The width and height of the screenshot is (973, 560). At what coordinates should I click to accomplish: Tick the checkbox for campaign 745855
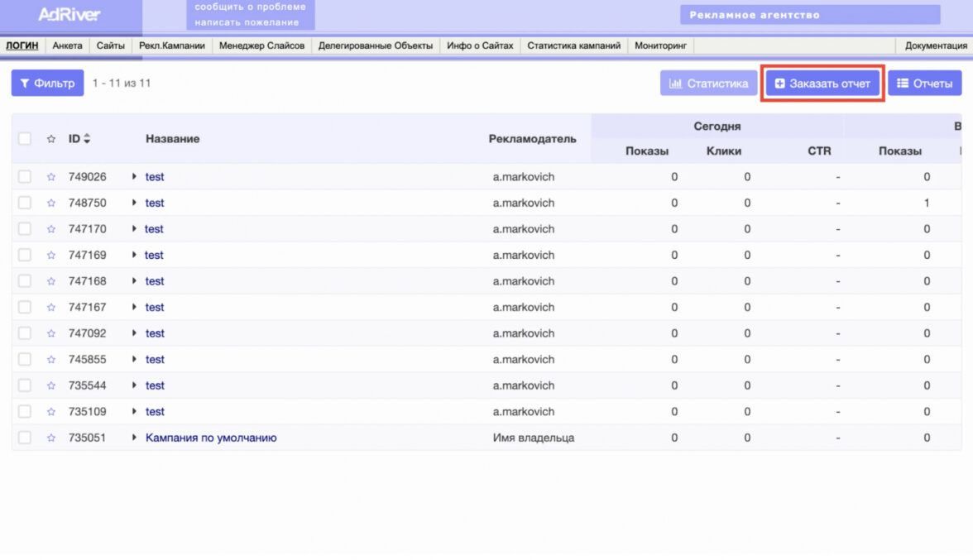[25, 360]
